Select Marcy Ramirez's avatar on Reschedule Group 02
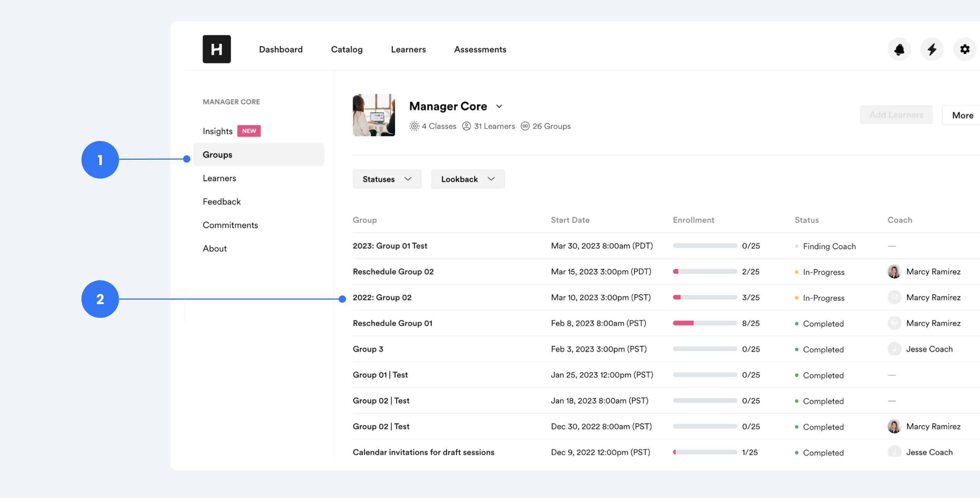This screenshot has width=980, height=498. click(x=894, y=271)
